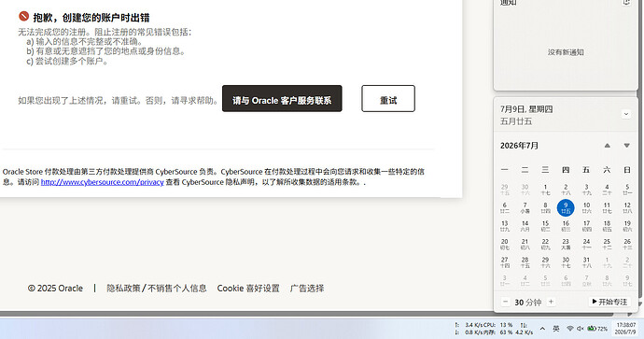
Task: Open the CPU and memory monitor readout
Action: (x=494, y=329)
